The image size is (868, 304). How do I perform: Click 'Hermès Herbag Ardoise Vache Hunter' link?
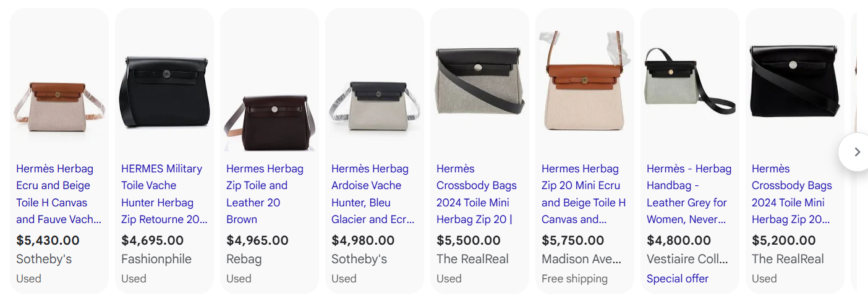(371, 194)
